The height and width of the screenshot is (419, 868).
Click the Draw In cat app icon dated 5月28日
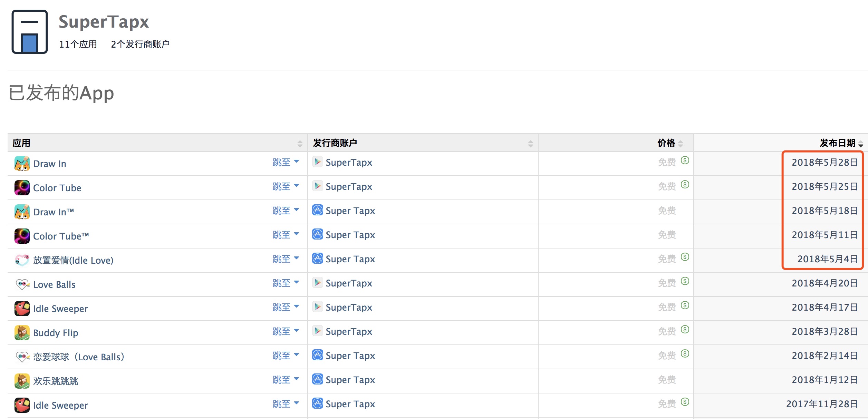click(22, 164)
